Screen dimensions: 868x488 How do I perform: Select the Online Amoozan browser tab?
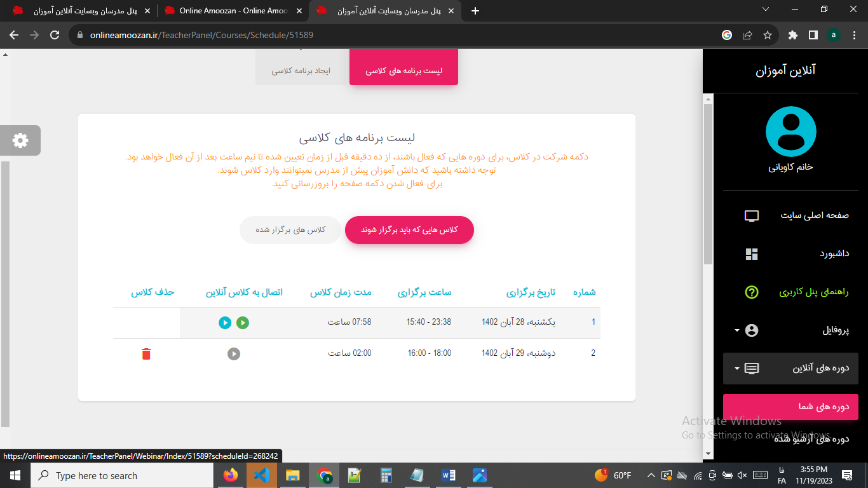click(234, 11)
